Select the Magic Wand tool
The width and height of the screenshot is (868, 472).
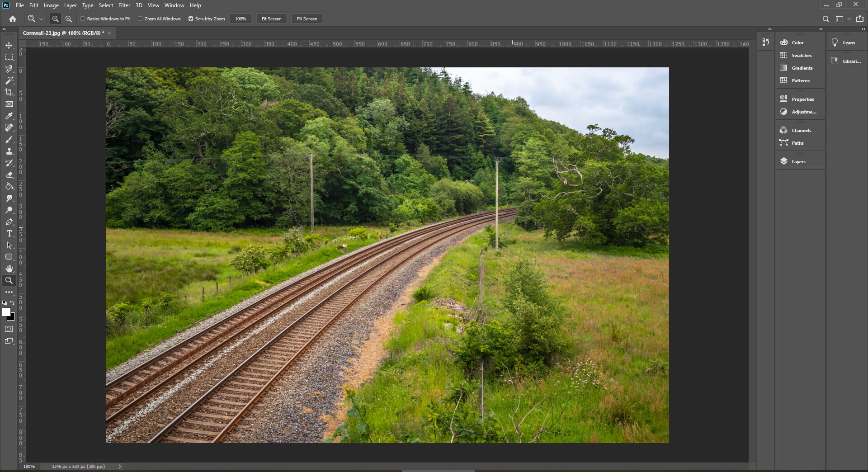click(9, 80)
